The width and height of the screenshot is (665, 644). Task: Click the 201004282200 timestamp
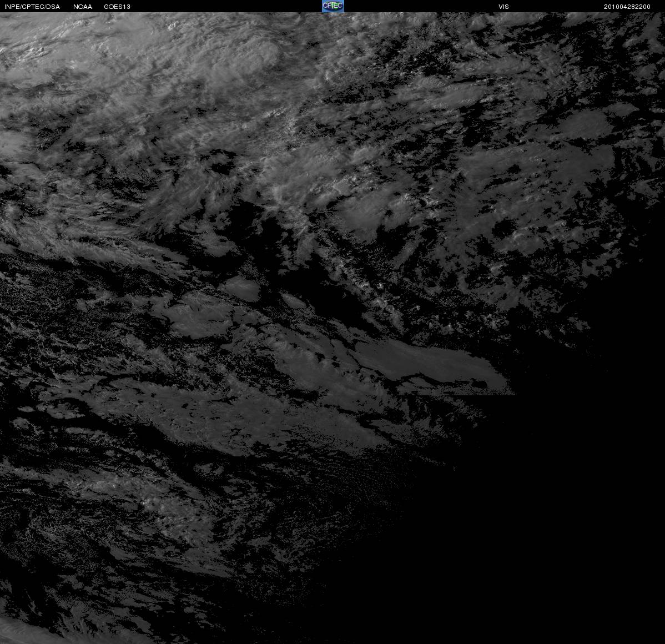click(627, 7)
